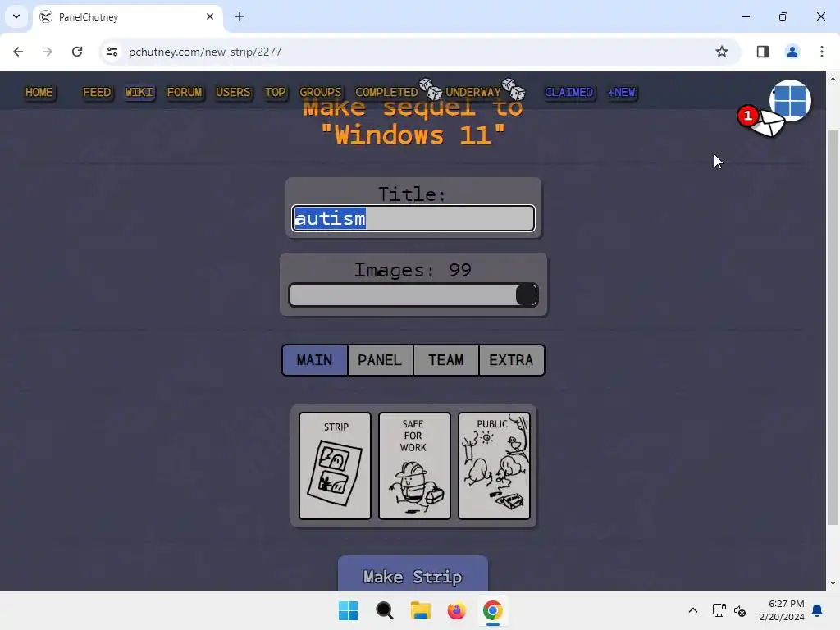View site information icon in address bar
The height and width of the screenshot is (630, 840).
[112, 52]
